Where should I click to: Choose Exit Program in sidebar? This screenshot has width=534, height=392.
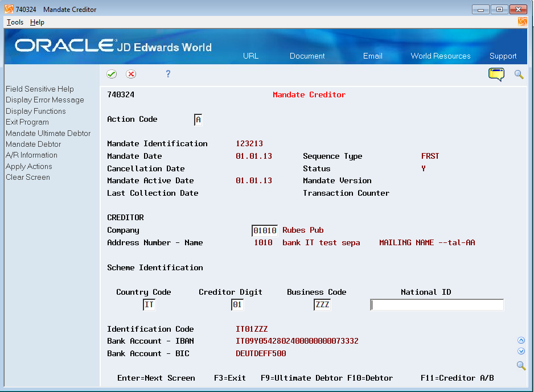27,122
